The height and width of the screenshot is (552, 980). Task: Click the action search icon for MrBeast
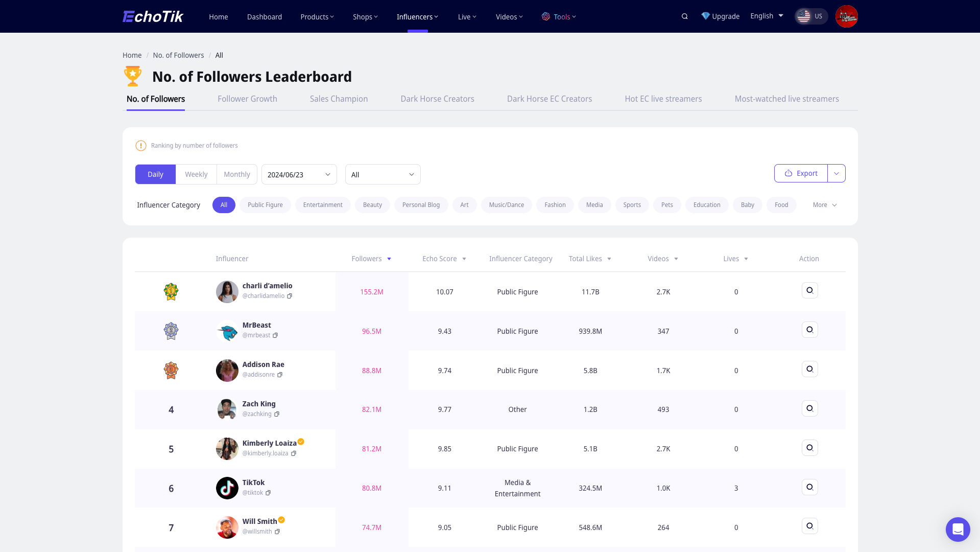point(809,330)
